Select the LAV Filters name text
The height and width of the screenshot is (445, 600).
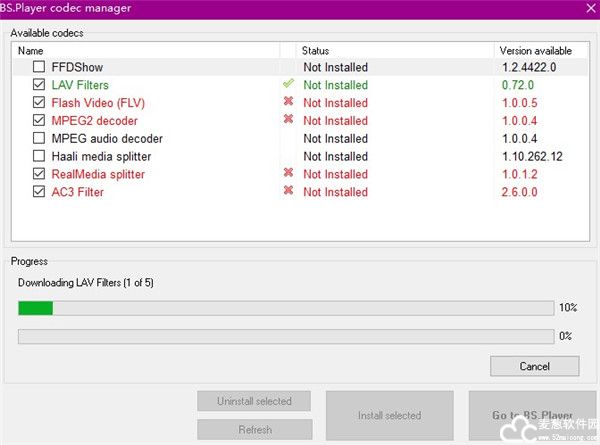tap(80, 85)
